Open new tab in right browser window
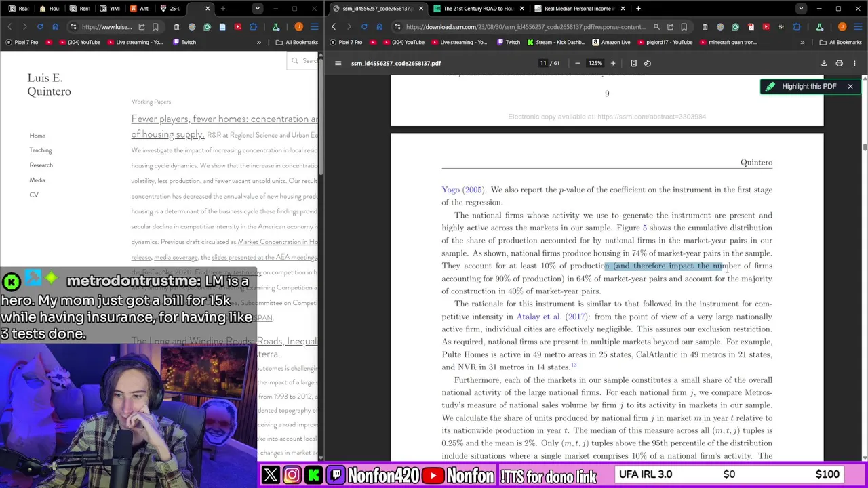868x488 pixels. (x=638, y=9)
